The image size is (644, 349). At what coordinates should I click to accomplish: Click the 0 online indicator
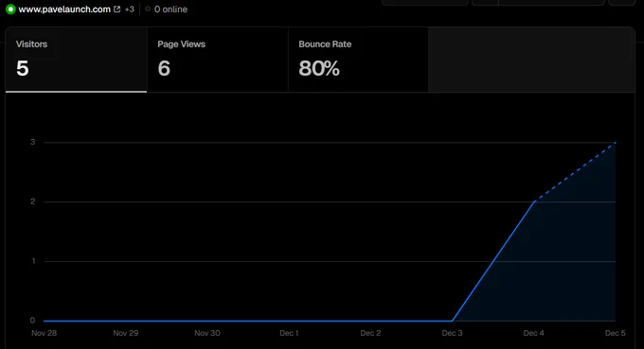[x=167, y=9]
